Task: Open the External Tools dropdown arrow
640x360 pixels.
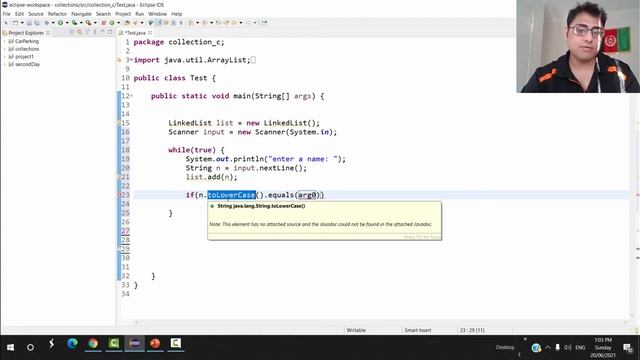Action: tap(96, 23)
